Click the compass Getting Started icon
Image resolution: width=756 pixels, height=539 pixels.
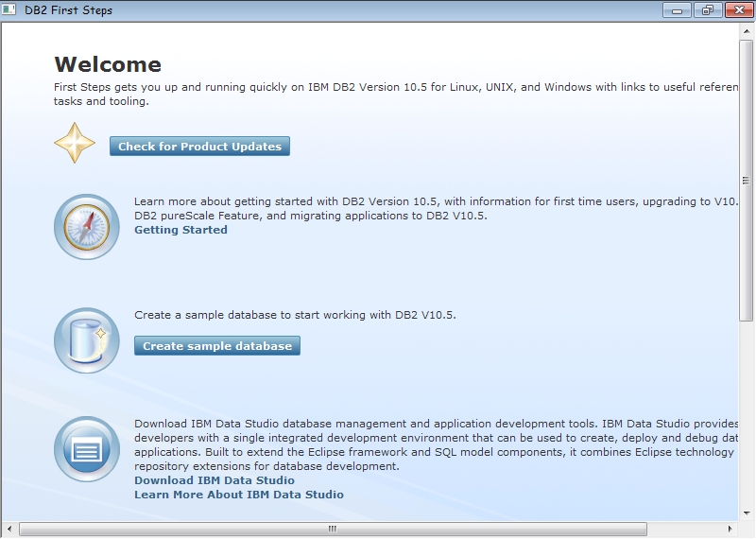point(87,227)
